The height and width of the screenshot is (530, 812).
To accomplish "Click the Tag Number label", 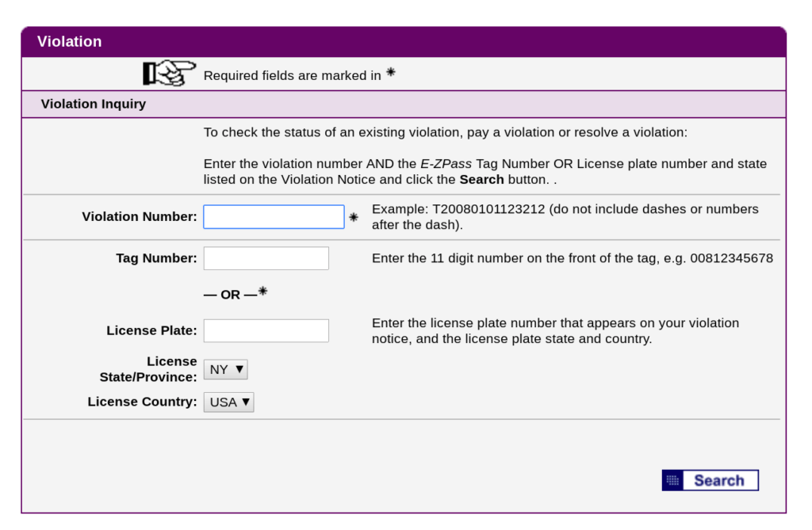I will coord(156,257).
